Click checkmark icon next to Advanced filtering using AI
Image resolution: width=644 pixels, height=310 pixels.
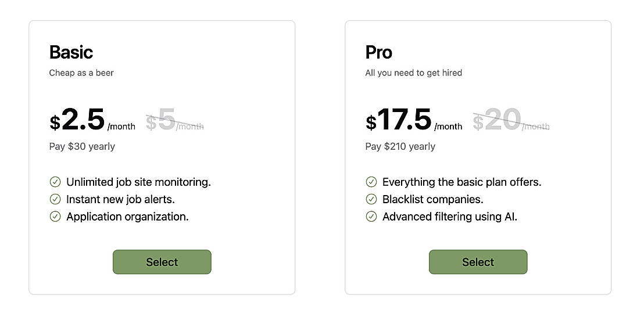pos(371,217)
